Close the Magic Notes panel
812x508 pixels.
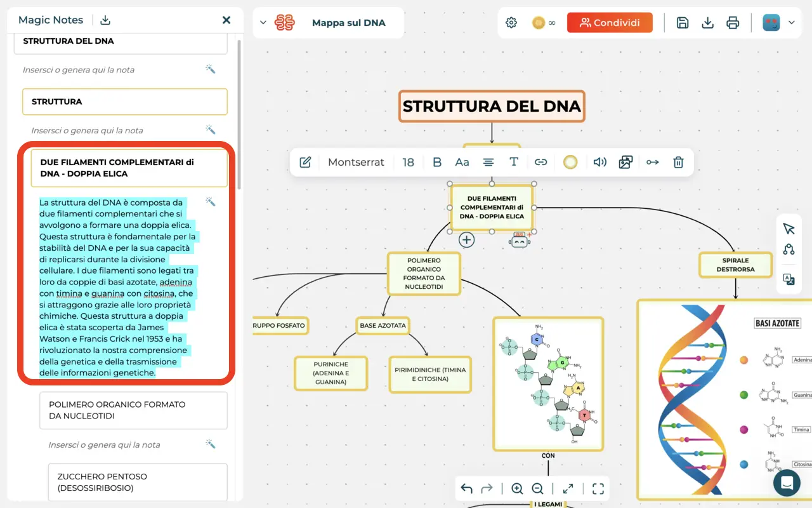tap(226, 20)
